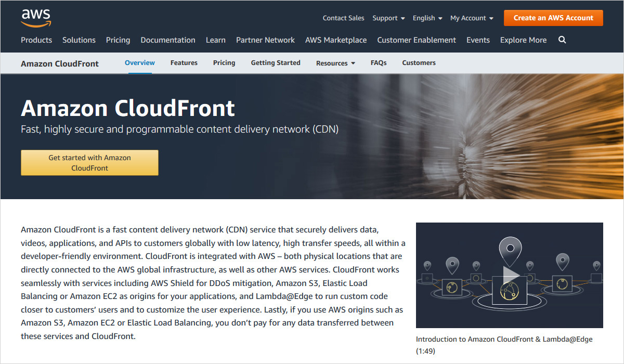
Task: Select the Getting Started tab
Action: (276, 63)
